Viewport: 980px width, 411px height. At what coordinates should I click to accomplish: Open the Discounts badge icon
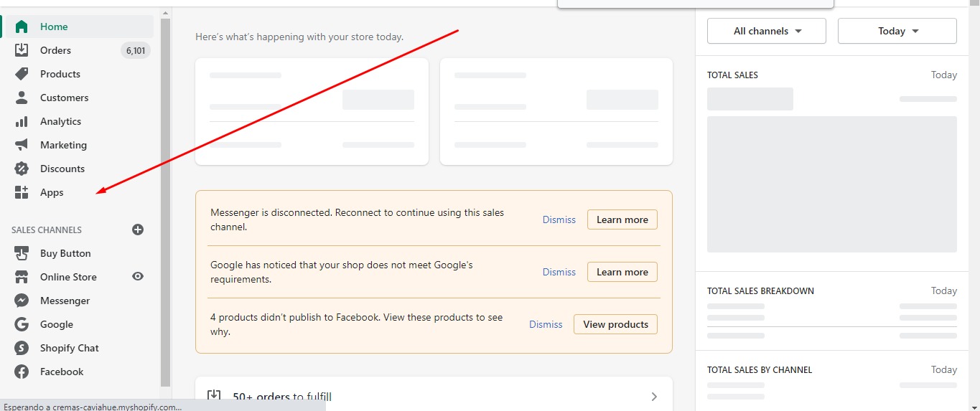22,169
